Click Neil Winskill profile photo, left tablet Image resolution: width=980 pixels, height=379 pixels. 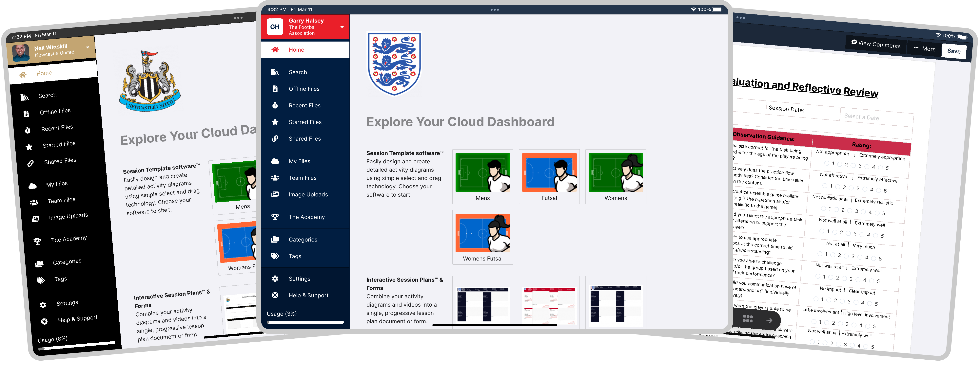pos(21,53)
